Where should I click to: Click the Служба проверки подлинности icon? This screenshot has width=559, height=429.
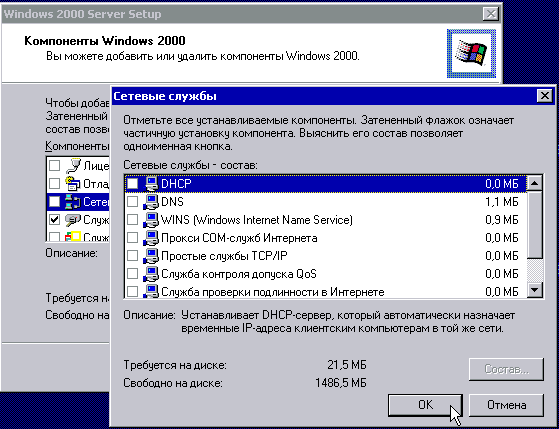[151, 291]
